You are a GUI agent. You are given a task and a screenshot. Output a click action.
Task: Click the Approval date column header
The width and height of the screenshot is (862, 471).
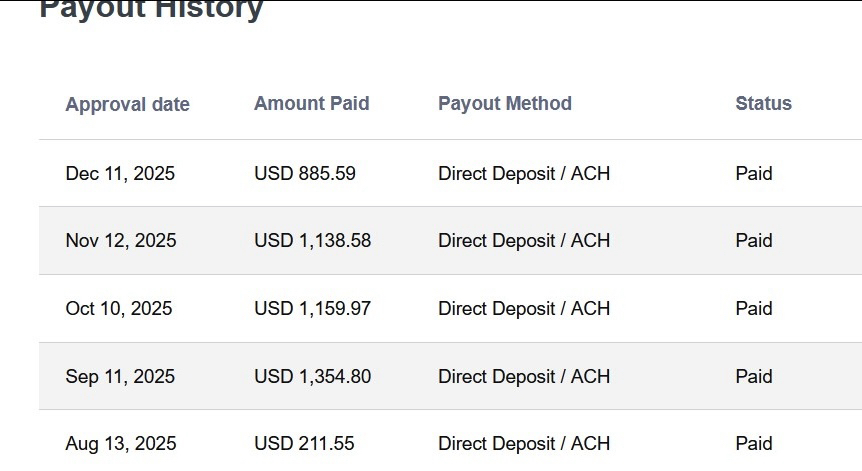[127, 104]
